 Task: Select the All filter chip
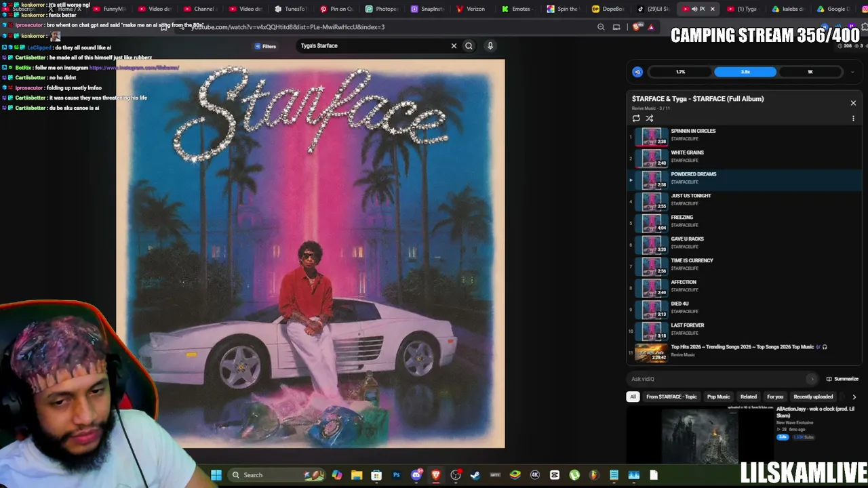click(633, 396)
